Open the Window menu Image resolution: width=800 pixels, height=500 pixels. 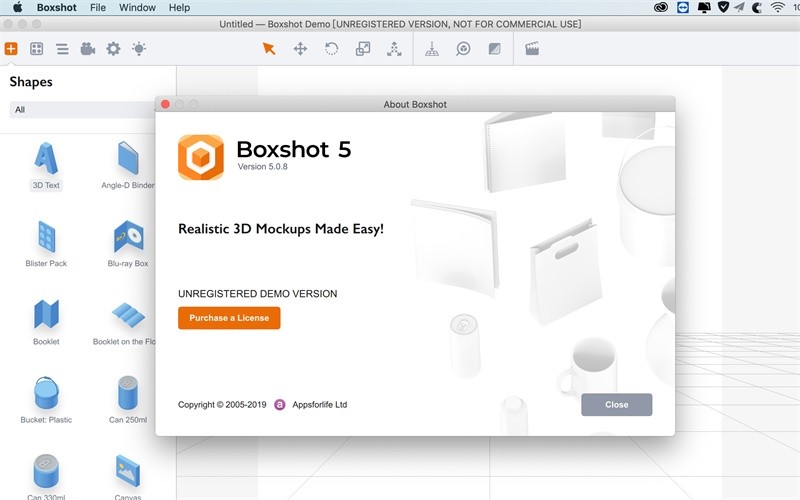[x=137, y=7]
